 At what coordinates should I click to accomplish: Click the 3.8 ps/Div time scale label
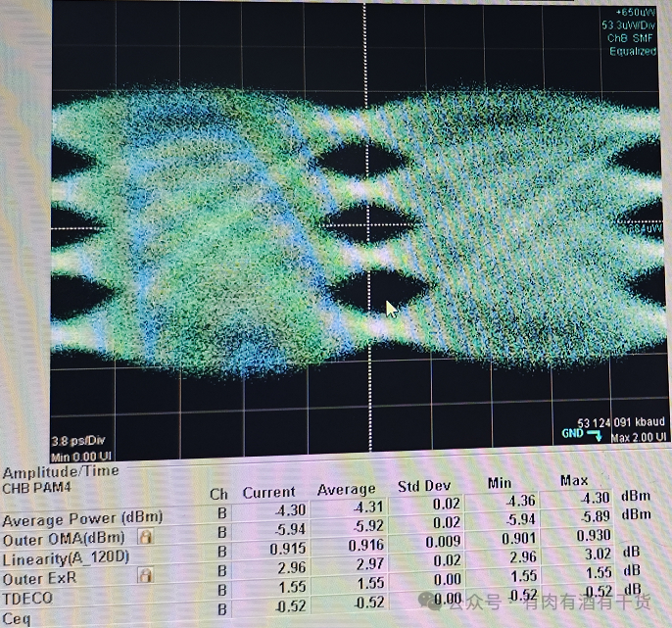coord(78,441)
